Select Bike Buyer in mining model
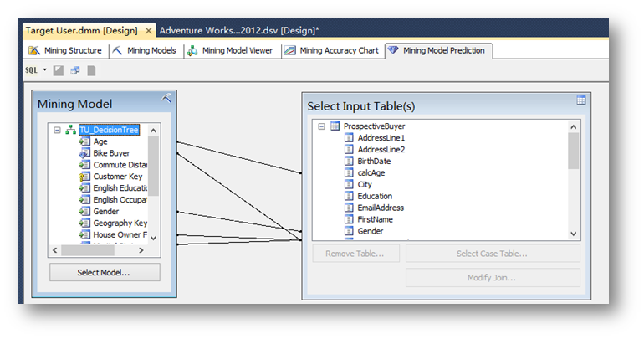Viewport: 644px width, 339px height. 111,153
